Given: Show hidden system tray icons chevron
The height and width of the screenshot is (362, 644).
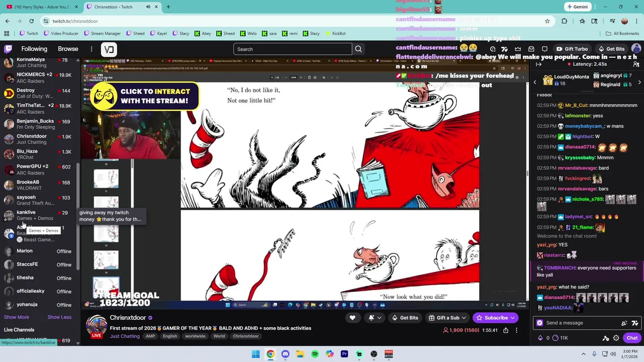Looking at the screenshot, I should [x=584, y=354].
